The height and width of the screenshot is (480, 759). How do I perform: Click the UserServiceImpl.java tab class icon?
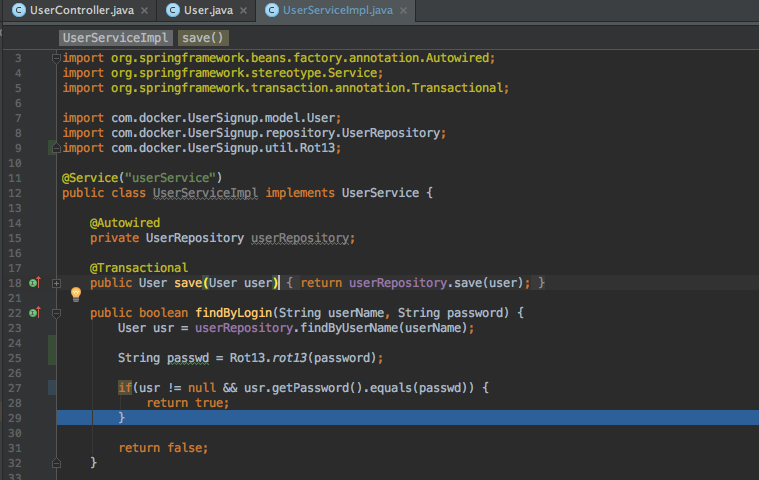click(x=270, y=11)
